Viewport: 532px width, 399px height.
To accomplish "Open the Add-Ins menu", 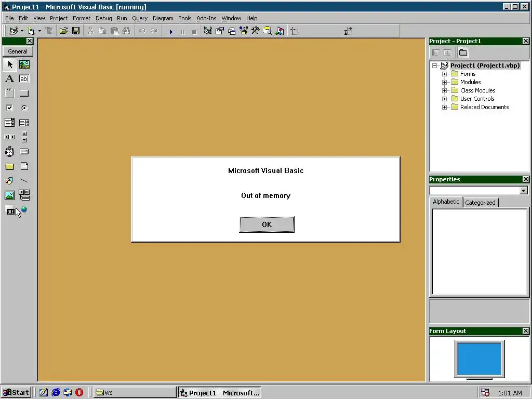I will click(206, 18).
